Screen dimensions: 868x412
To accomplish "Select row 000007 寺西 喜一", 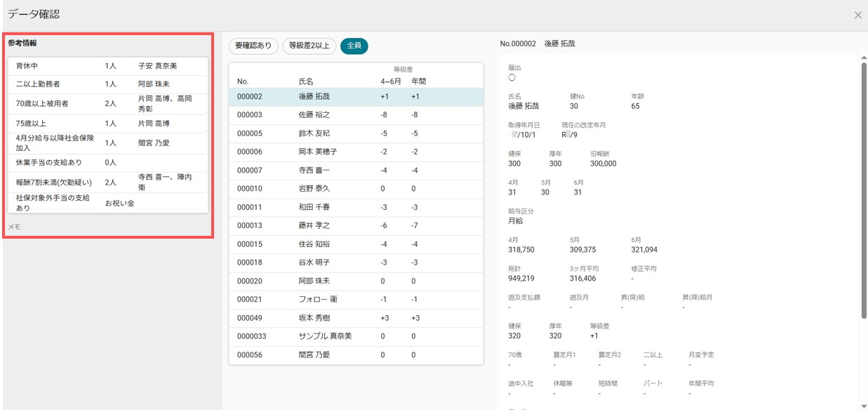I will pyautogui.click(x=356, y=171).
